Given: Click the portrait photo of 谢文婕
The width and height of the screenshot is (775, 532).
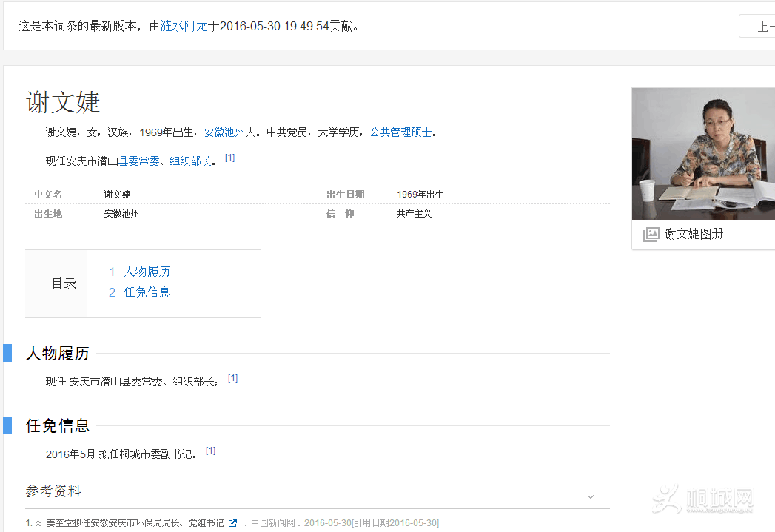Looking at the screenshot, I should [701, 153].
